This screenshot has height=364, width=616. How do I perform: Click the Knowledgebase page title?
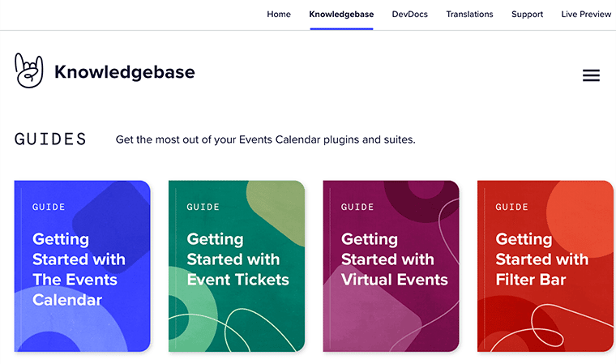(x=125, y=72)
